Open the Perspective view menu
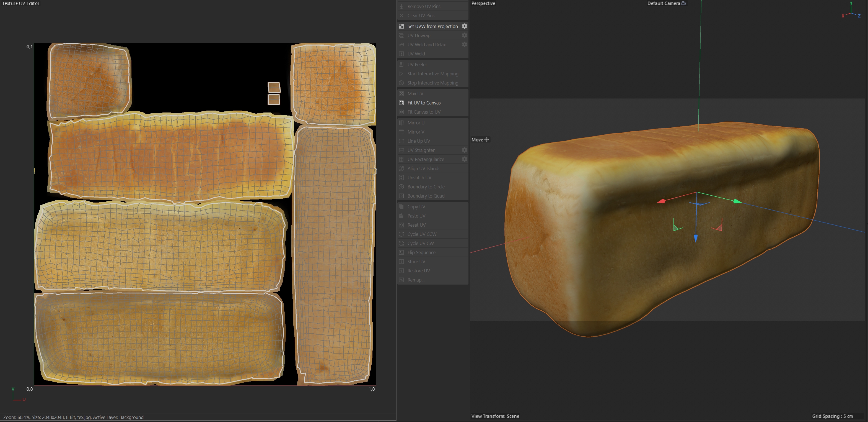The image size is (868, 422). (x=483, y=3)
